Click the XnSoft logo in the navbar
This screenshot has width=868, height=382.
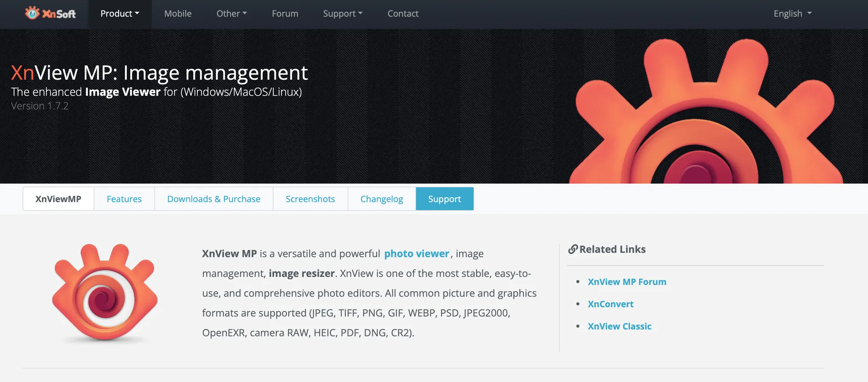click(50, 14)
